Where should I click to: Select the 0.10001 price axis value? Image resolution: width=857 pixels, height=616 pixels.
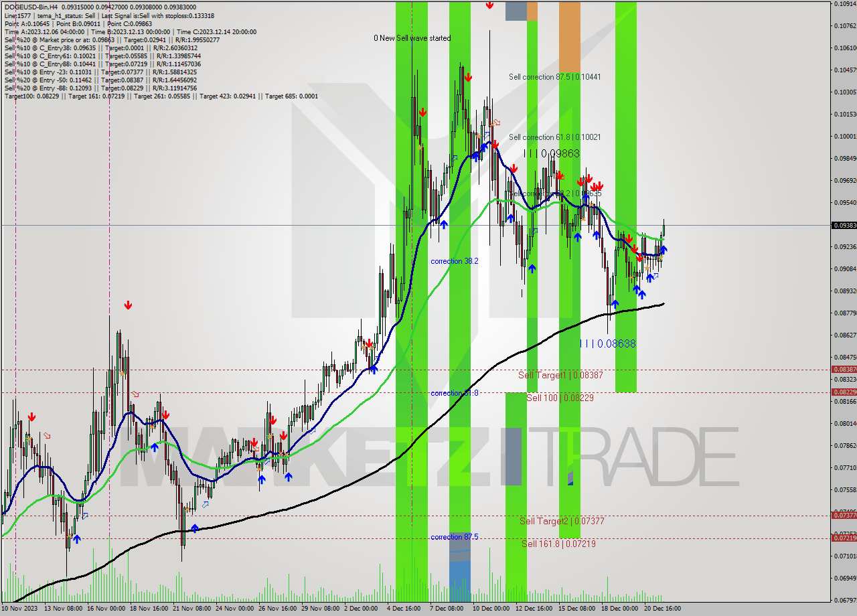click(845, 136)
